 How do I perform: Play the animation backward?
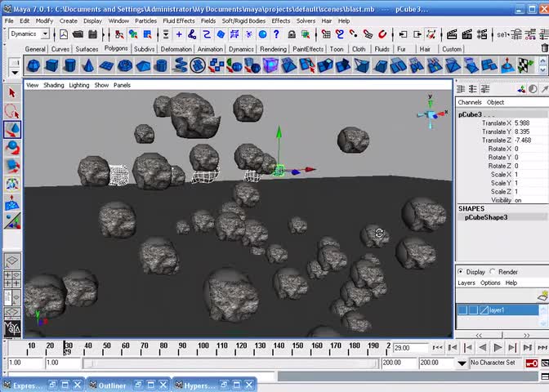point(483,348)
